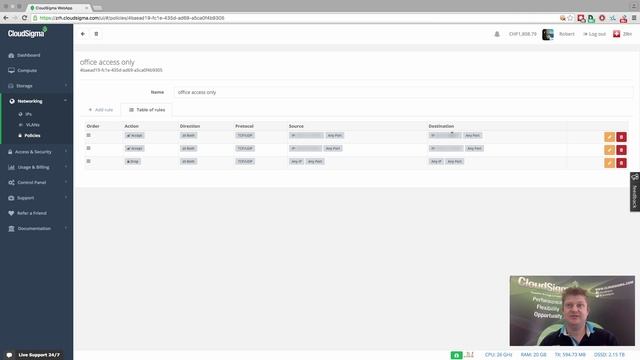Open IPs under Networking

point(28,114)
